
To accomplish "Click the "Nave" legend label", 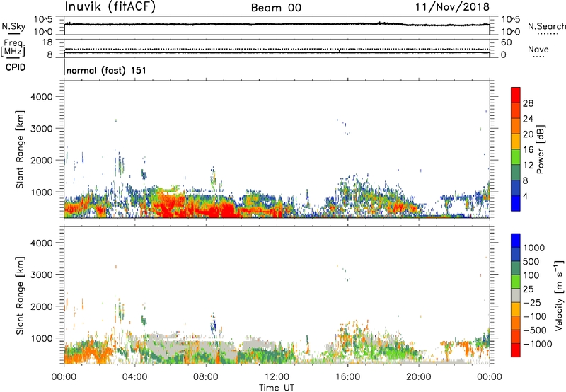I will (x=538, y=50).
